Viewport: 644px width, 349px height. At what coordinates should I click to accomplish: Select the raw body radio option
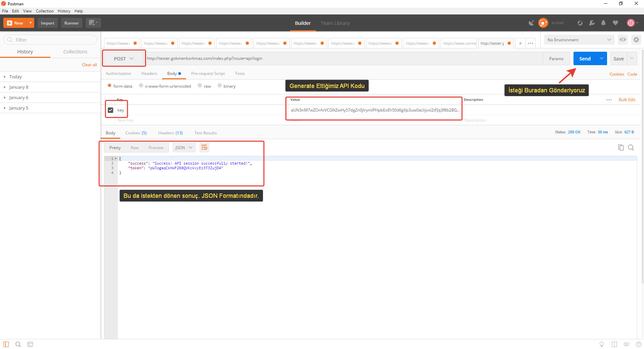pyautogui.click(x=200, y=86)
